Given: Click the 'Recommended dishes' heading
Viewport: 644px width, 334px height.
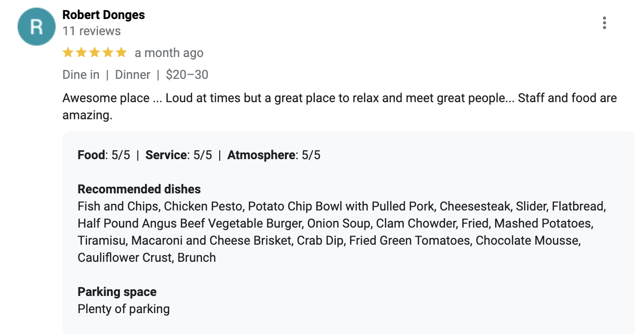Looking at the screenshot, I should (139, 189).
